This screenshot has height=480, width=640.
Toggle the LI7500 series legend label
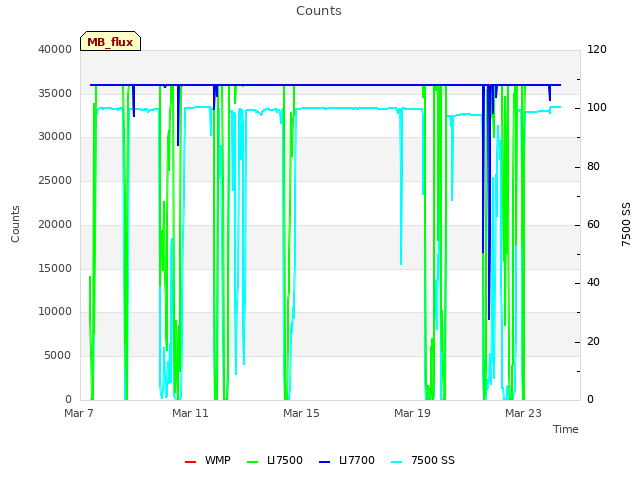pyautogui.click(x=285, y=460)
